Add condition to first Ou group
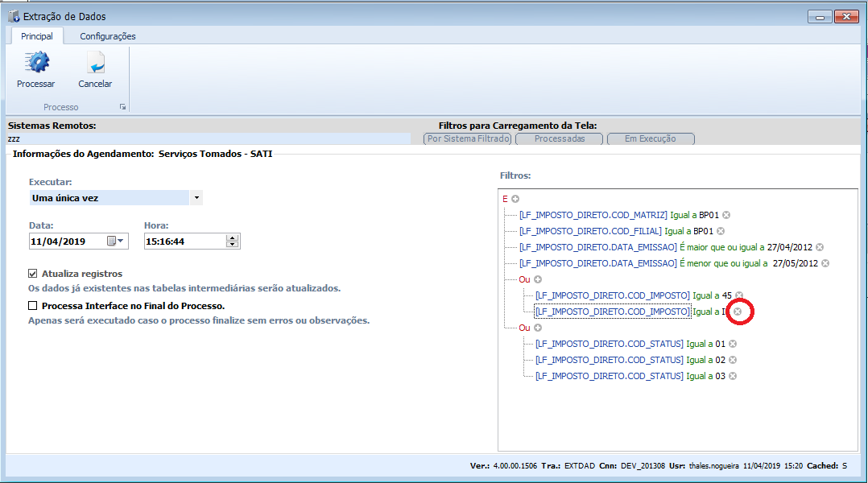868x483 pixels. (x=538, y=279)
